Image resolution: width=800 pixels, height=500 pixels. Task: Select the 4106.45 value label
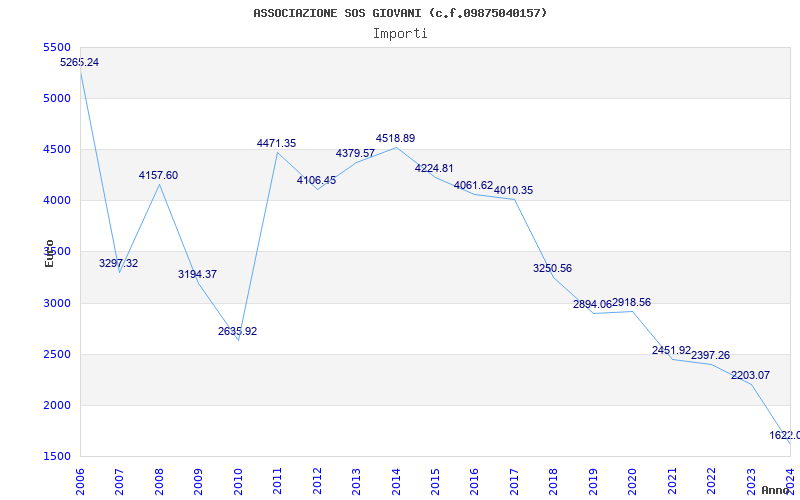(316, 180)
